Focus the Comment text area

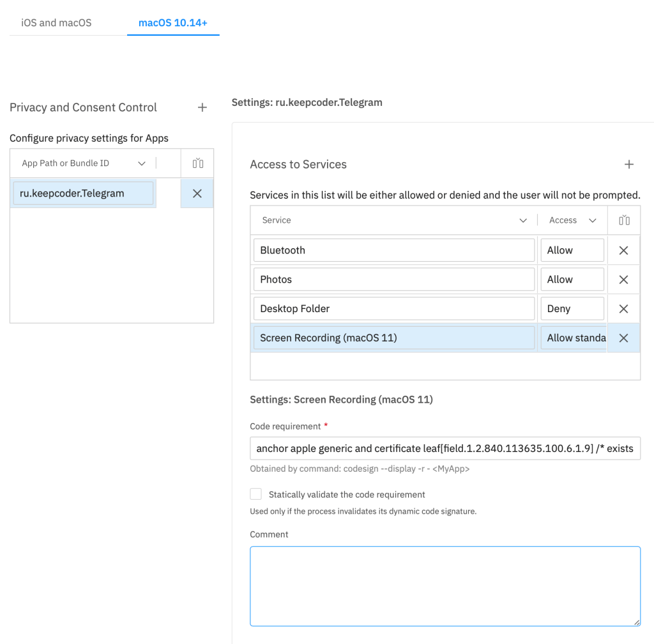tap(445, 586)
